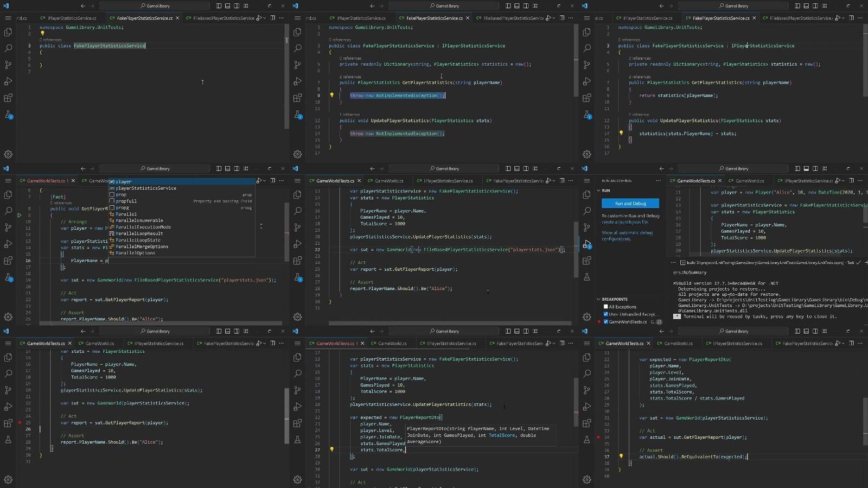Click '2 references' CodeLens above GetPlayerStatistics in return-statistics window
Viewport: 868px width, 488px height.
click(640, 77)
